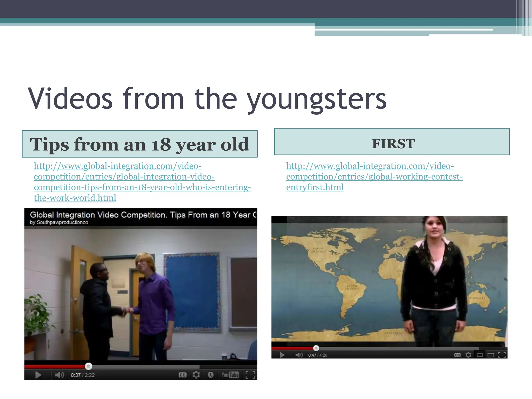Switch right video to small player
The image size is (532, 399).
(480, 355)
